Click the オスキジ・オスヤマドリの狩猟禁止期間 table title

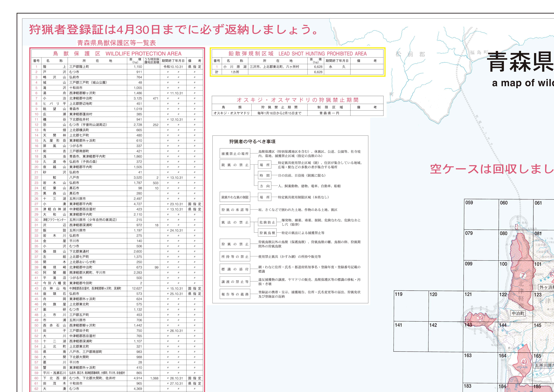point(297,100)
